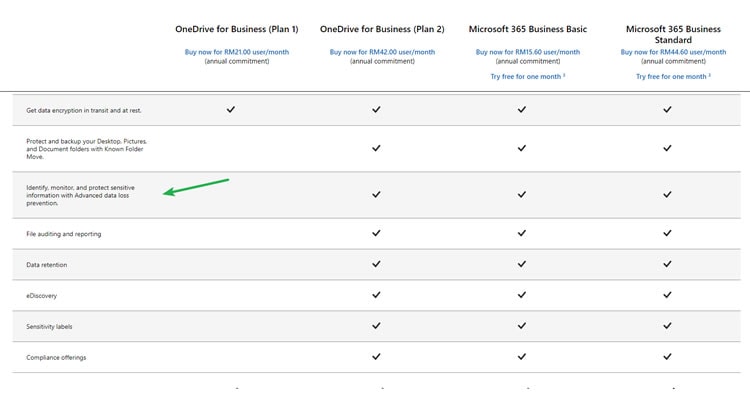The height and width of the screenshot is (400, 750).
Task: Select '(annual commitment)' text under Business Basic
Action: pos(528,61)
